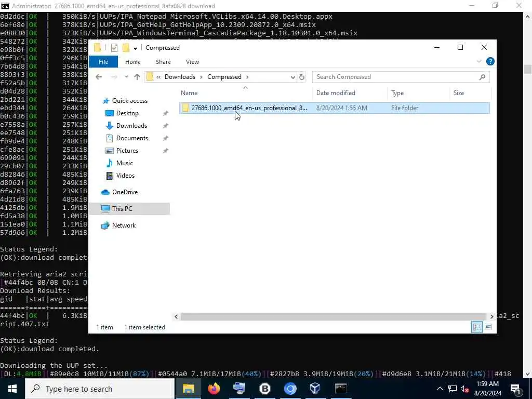532x399 pixels.
Task: Refresh the Compressed folder view
Action: point(302,77)
